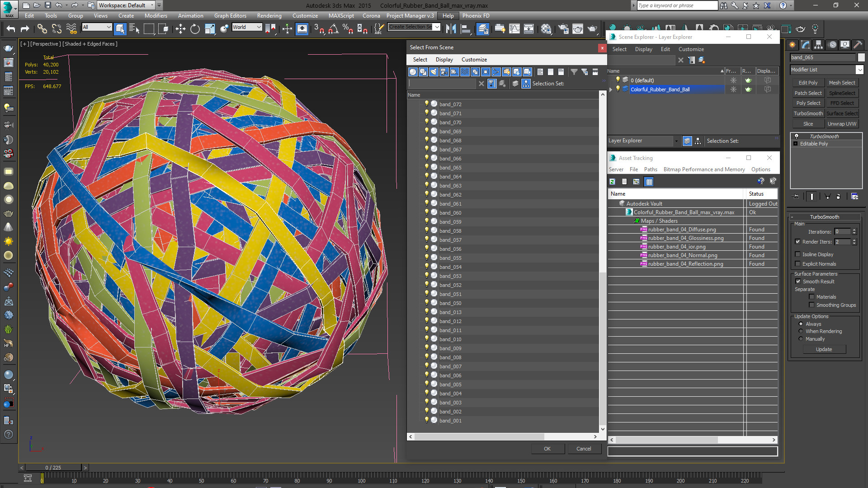The width and height of the screenshot is (868, 488).
Task: Click the Redo arrow in main toolbar
Action: (25, 29)
